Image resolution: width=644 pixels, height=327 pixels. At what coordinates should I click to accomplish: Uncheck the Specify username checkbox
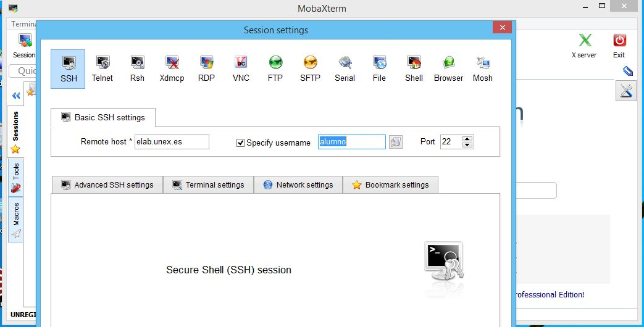(x=241, y=143)
